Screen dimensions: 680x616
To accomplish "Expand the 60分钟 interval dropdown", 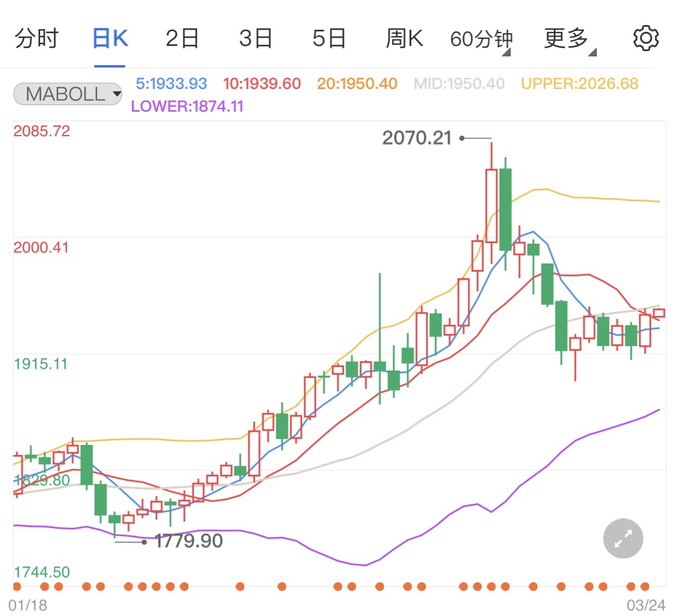I will click(x=480, y=40).
